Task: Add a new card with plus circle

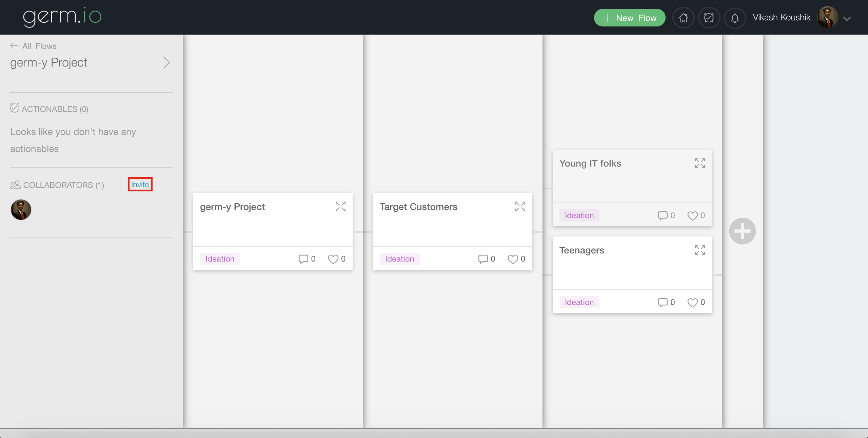Action: click(x=742, y=231)
